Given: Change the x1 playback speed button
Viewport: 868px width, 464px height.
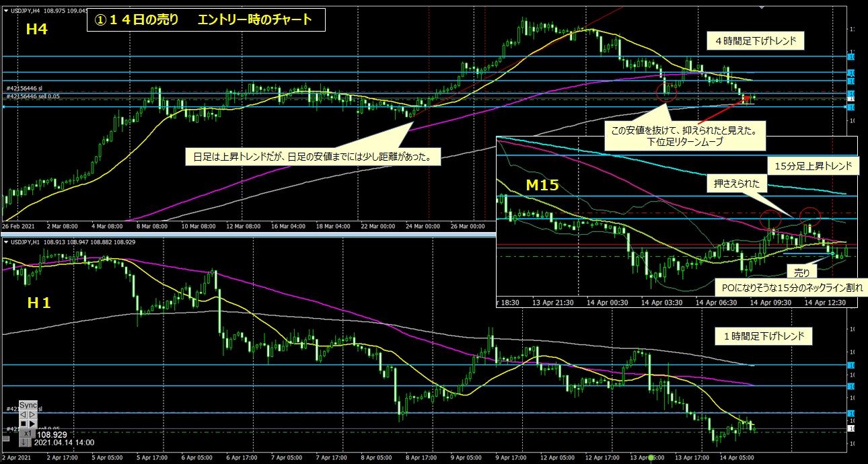Looking at the screenshot, I should pos(28,433).
